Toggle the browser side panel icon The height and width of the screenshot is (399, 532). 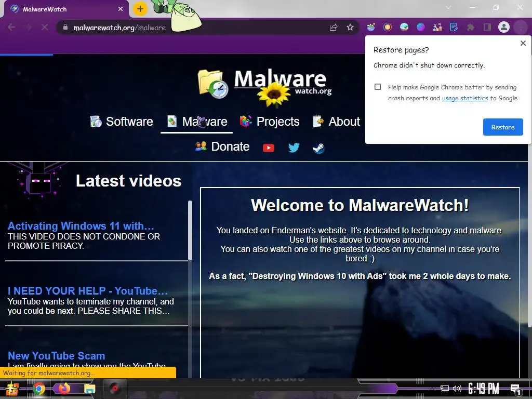pos(487,27)
